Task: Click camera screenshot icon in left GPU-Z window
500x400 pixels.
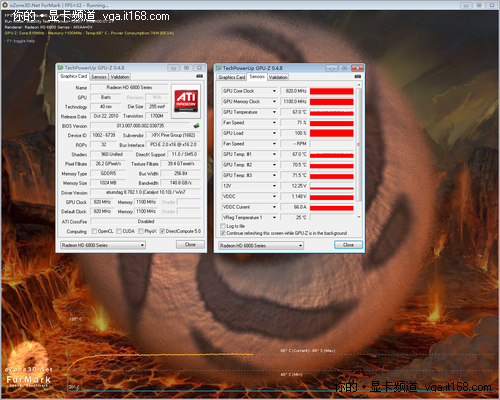Action: point(199,76)
